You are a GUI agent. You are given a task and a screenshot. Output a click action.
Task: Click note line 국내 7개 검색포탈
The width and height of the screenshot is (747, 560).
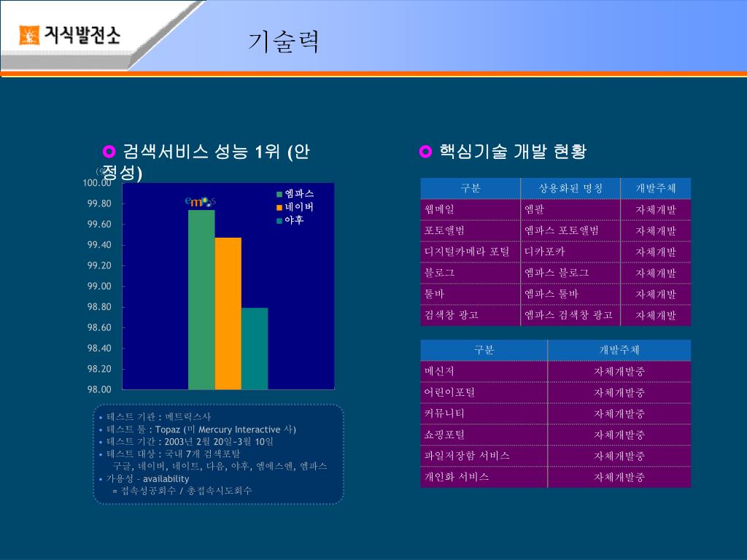pos(174,454)
